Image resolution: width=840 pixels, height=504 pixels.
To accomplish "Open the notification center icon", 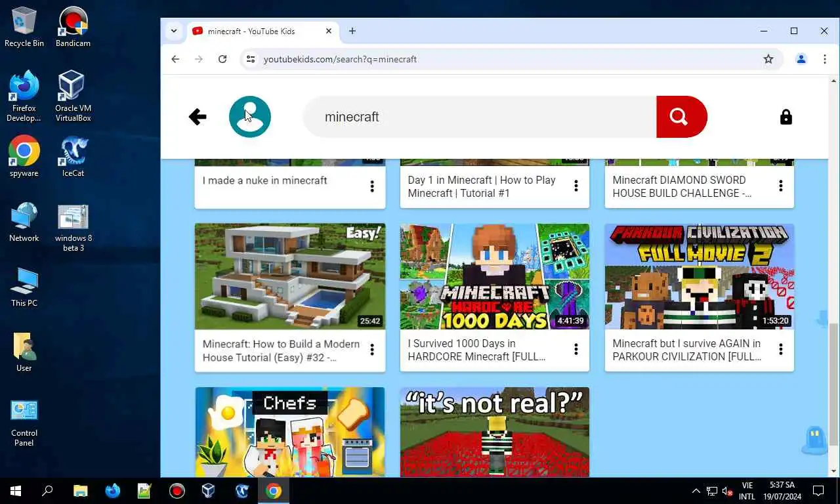I will coord(818,491).
